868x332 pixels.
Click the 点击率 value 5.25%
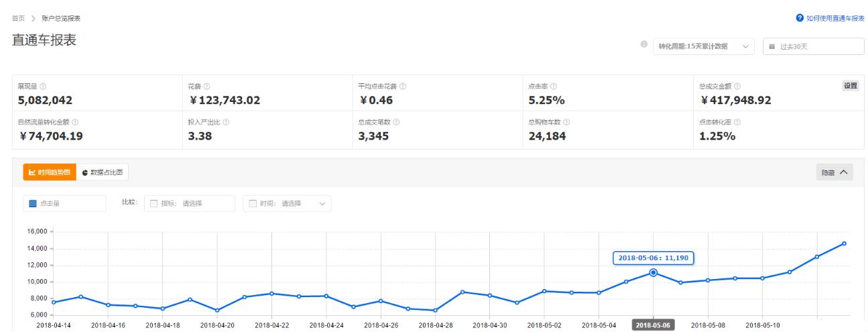[x=547, y=101]
